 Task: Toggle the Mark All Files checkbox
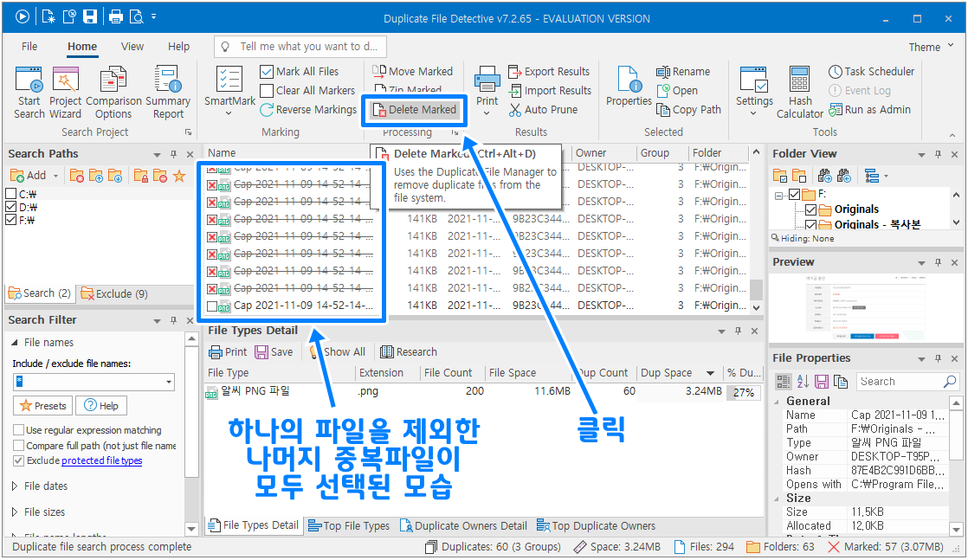point(267,72)
